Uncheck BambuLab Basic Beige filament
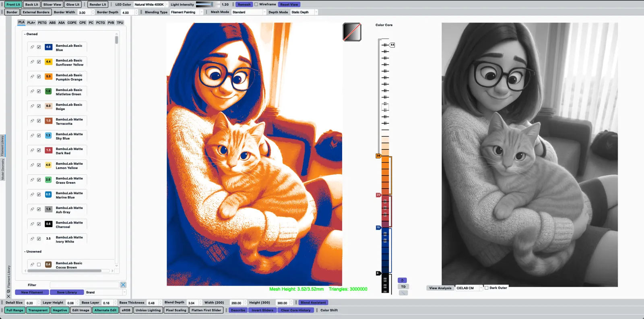Viewport: 644px width, 319px height. [39, 106]
